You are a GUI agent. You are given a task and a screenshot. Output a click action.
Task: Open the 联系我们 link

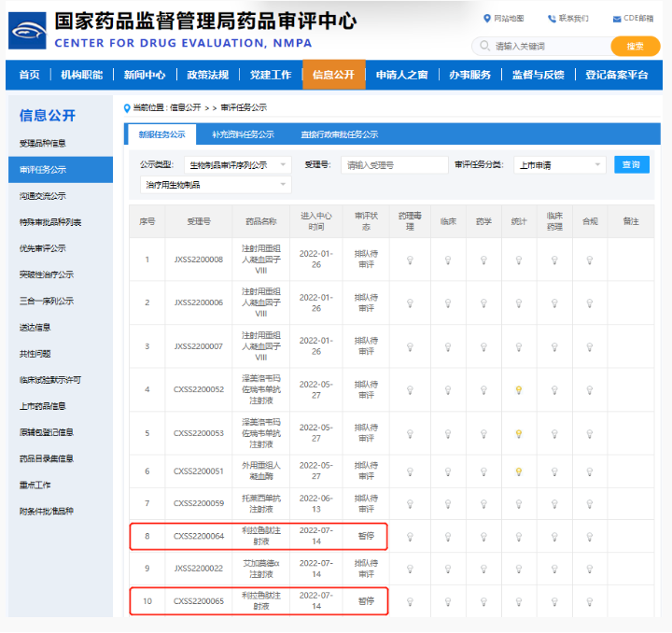(x=573, y=19)
